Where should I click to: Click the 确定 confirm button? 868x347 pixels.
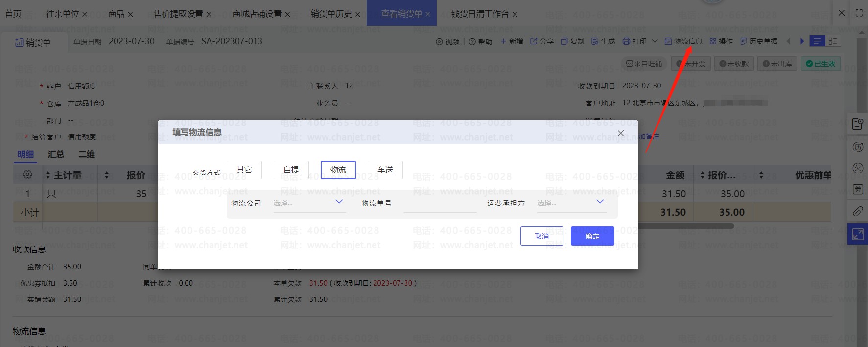[x=592, y=236]
